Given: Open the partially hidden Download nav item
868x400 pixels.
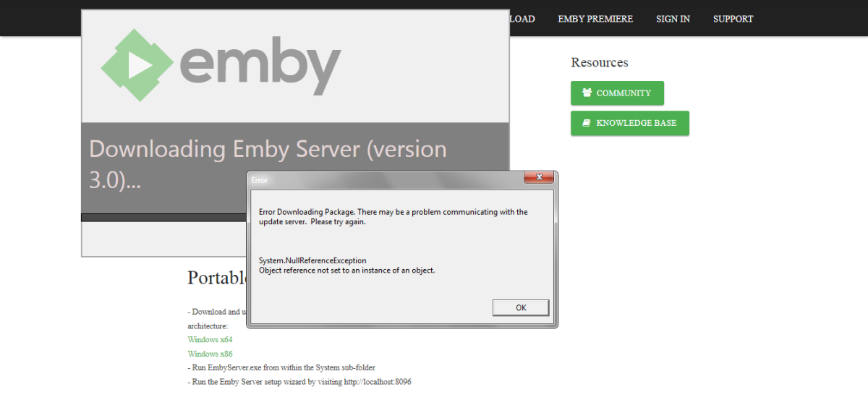Looking at the screenshot, I should click(522, 19).
